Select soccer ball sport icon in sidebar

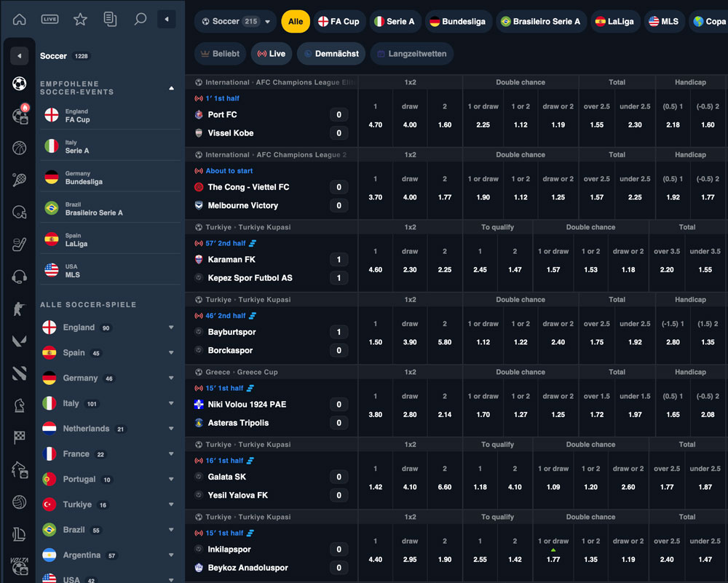[x=19, y=84]
